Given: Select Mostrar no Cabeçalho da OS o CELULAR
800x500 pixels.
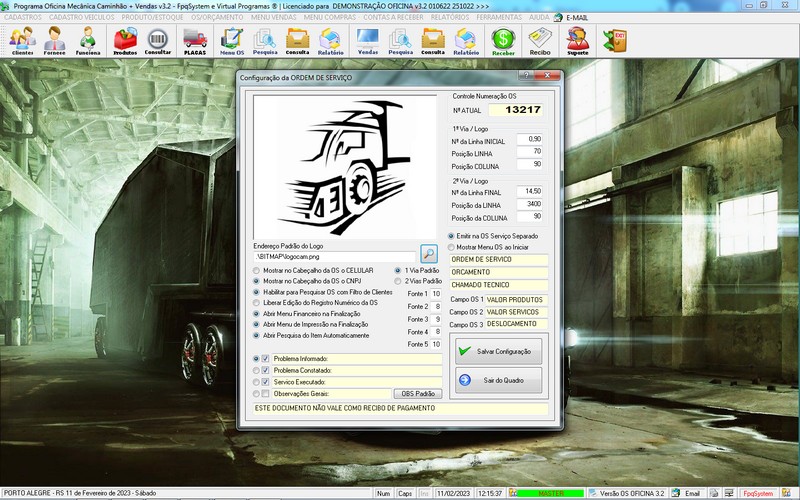Looking at the screenshot, I should [x=257, y=271].
